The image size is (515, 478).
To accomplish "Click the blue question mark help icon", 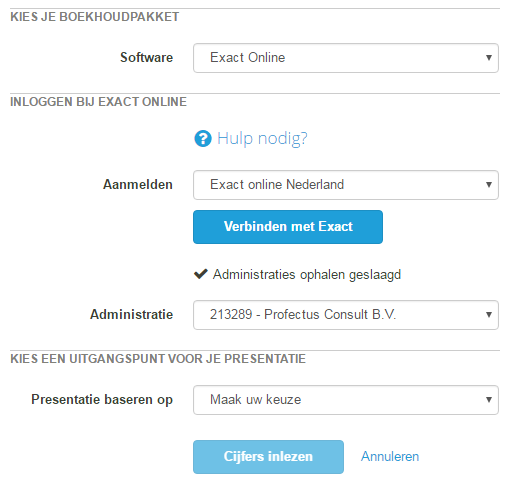I will 203,138.
